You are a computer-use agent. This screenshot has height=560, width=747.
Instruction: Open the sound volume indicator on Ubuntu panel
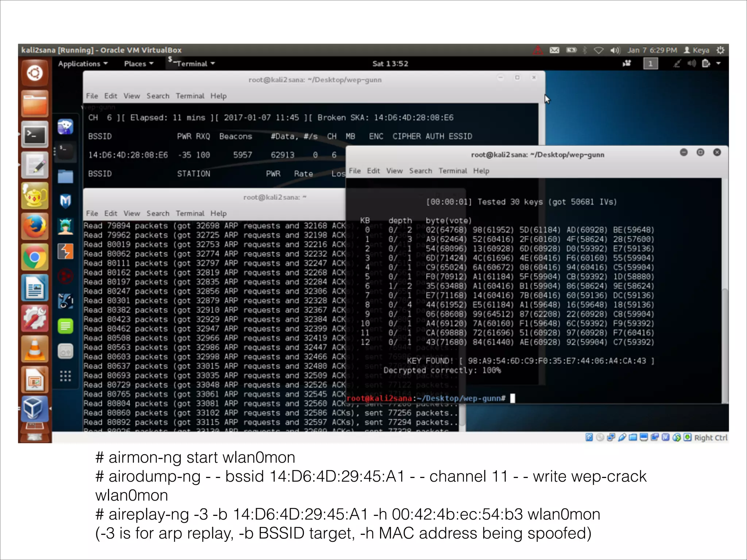coord(615,50)
